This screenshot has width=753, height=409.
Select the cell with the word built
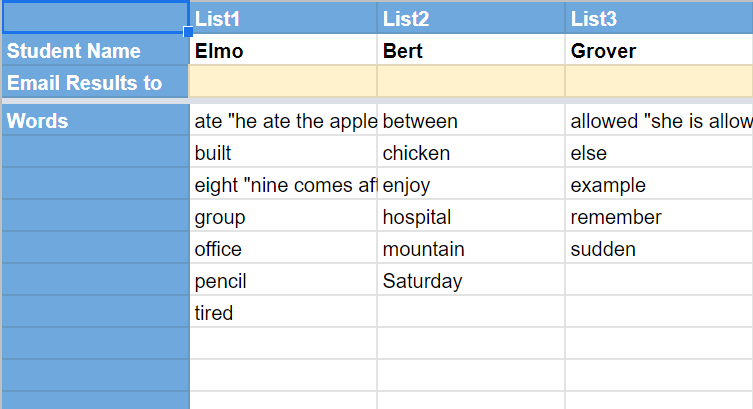pos(282,153)
